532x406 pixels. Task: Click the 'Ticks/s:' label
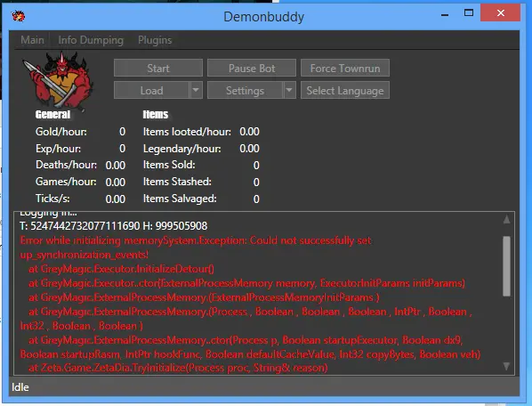tap(52, 199)
